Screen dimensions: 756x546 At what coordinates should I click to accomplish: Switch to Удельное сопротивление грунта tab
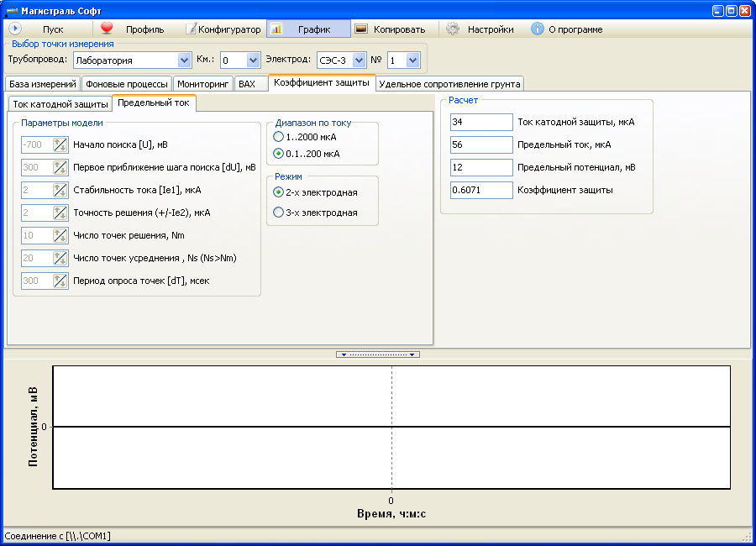point(450,84)
